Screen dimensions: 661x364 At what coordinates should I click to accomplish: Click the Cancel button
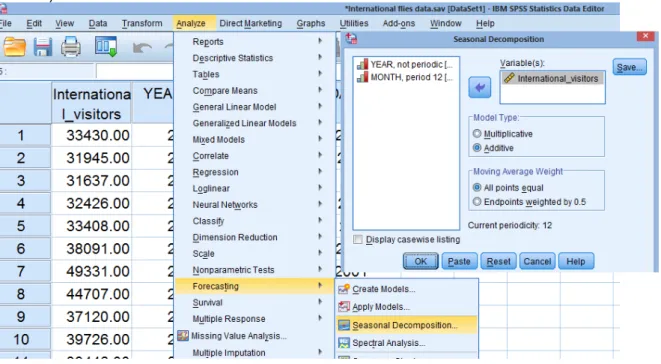[x=537, y=262]
